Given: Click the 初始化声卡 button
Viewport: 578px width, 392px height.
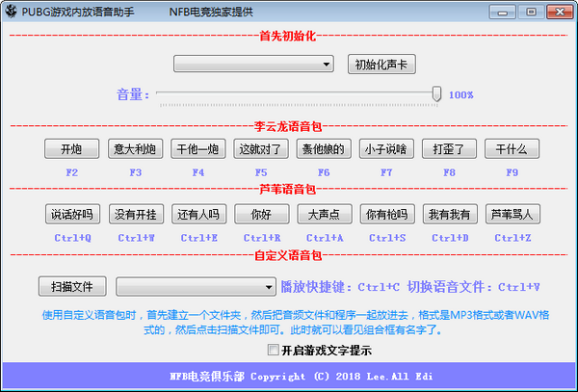Looking at the screenshot, I should (381, 65).
